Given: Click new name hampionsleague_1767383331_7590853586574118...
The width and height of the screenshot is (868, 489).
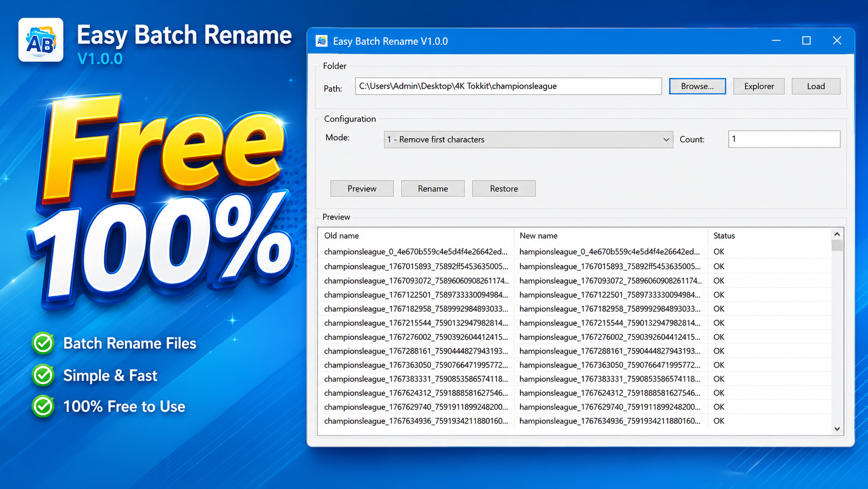Looking at the screenshot, I should pos(610,379).
